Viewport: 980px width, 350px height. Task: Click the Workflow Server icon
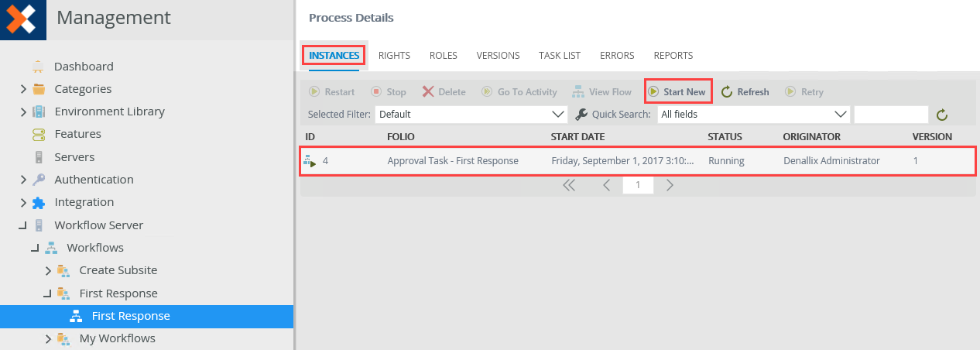pos(39,225)
